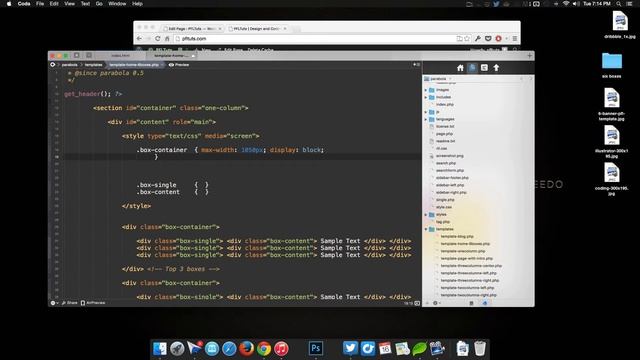
Task: Switch to the index.html tab in Coda
Action: [x=120, y=56]
